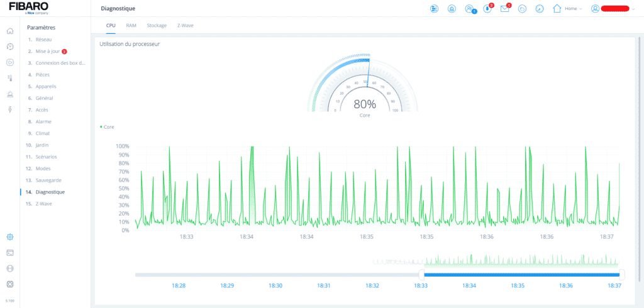Open the scenes play icon in sidebar
The width and height of the screenshot is (644, 308).
coord(10,62)
